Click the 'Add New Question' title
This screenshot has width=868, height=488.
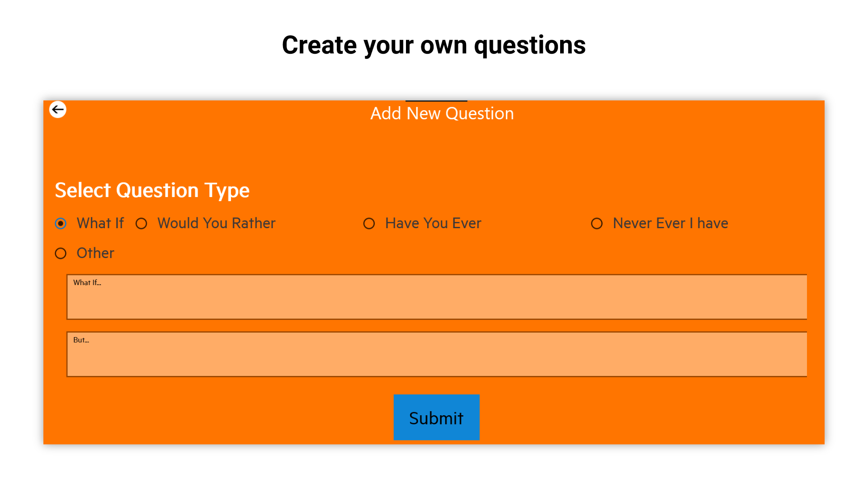442,113
